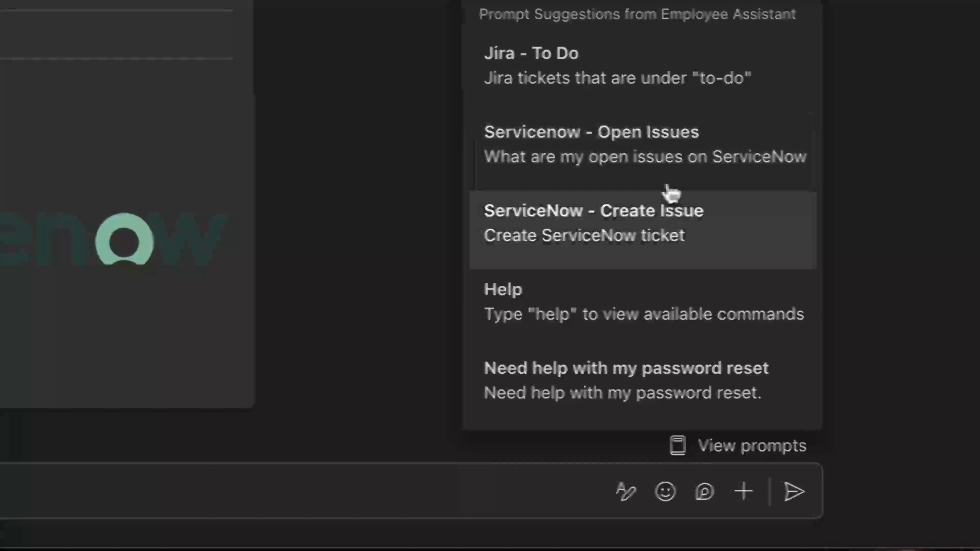Open the emoji picker in the message toolbar
The height and width of the screenshot is (551, 980).
(x=665, y=491)
